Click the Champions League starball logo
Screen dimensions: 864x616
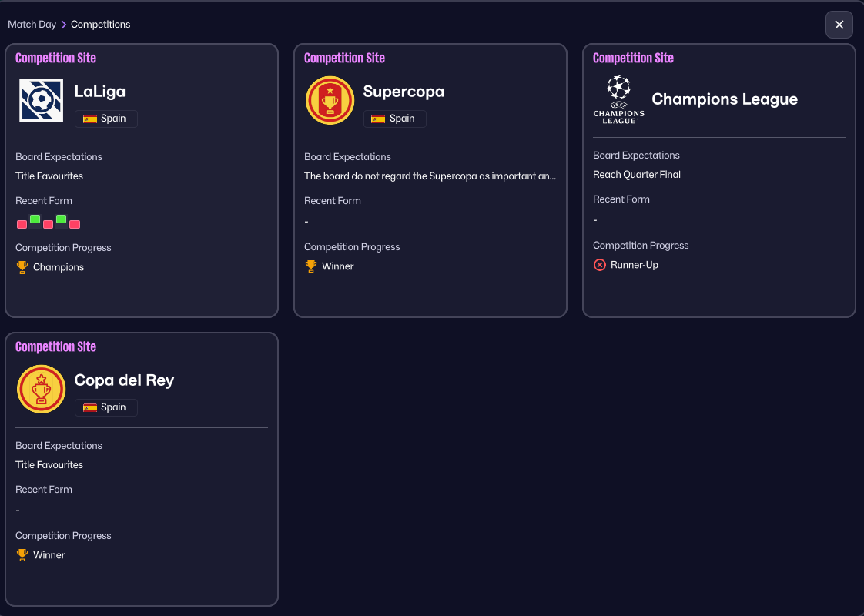618,99
